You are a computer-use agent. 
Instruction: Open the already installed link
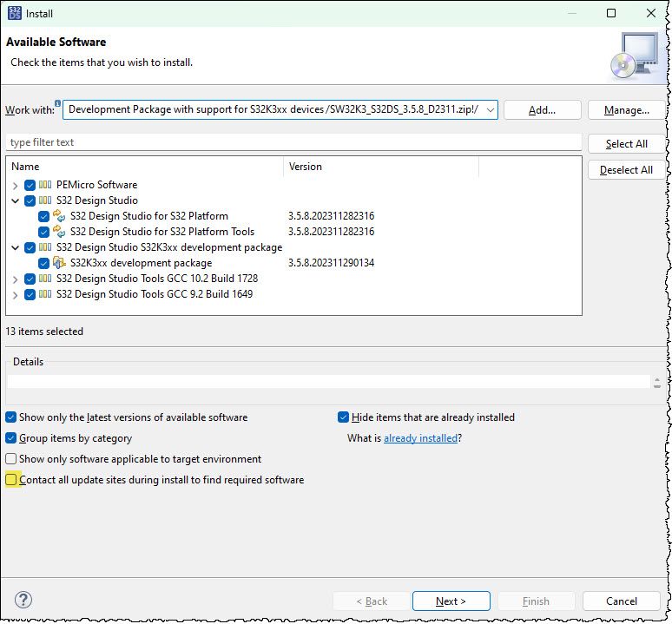[421, 438]
